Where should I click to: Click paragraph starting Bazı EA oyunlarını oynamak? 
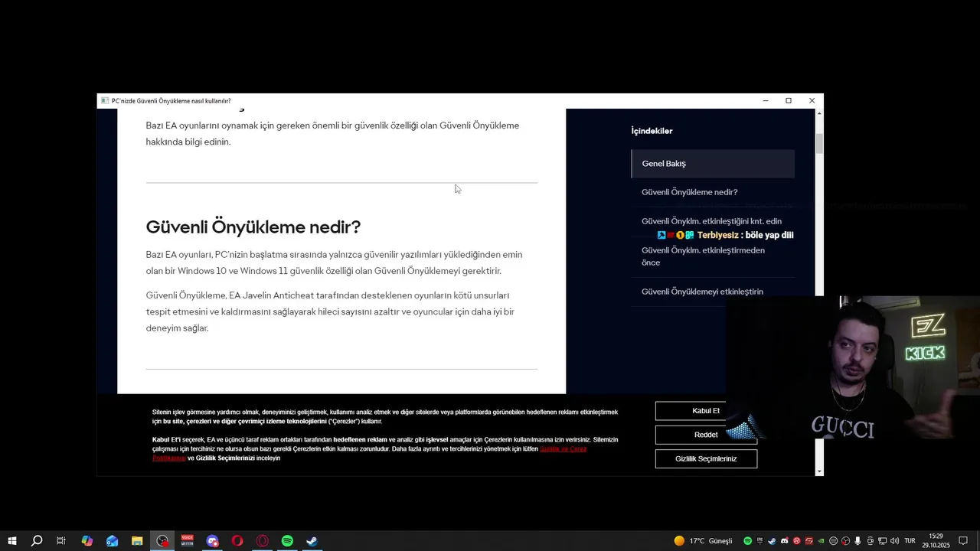[332, 133]
